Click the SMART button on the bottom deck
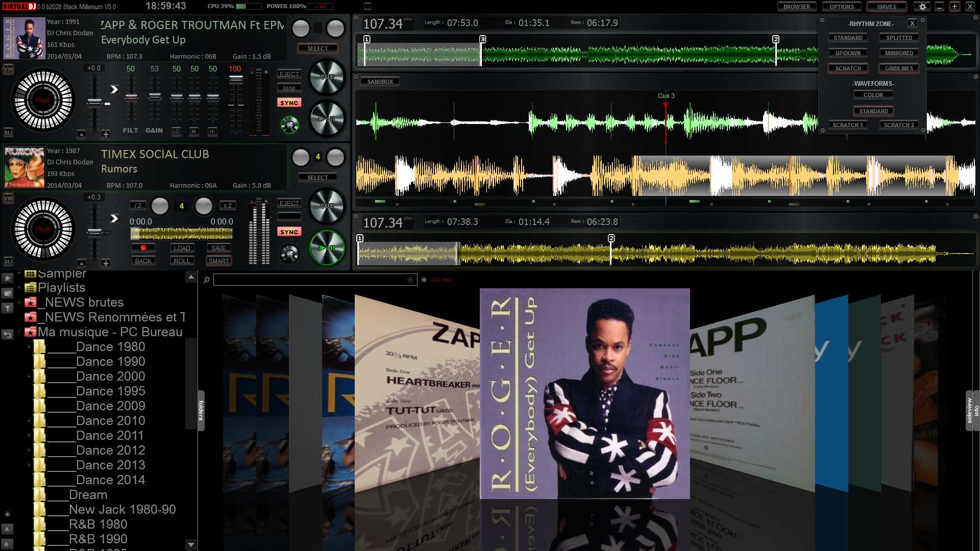 point(219,261)
